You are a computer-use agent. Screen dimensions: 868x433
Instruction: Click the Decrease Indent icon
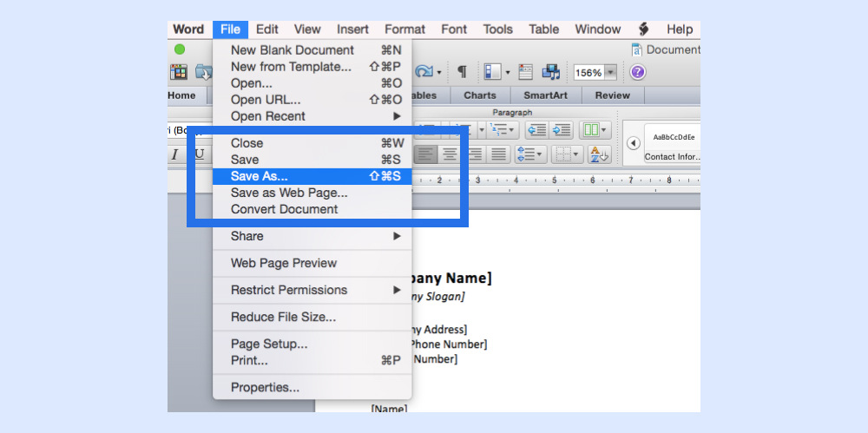click(x=536, y=130)
